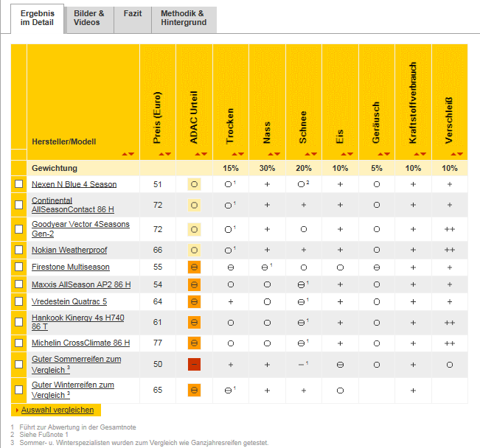Image resolution: width=480 pixels, height=448 pixels.
Task: Check Firestone Multiseason checkbox
Action: 19,267
